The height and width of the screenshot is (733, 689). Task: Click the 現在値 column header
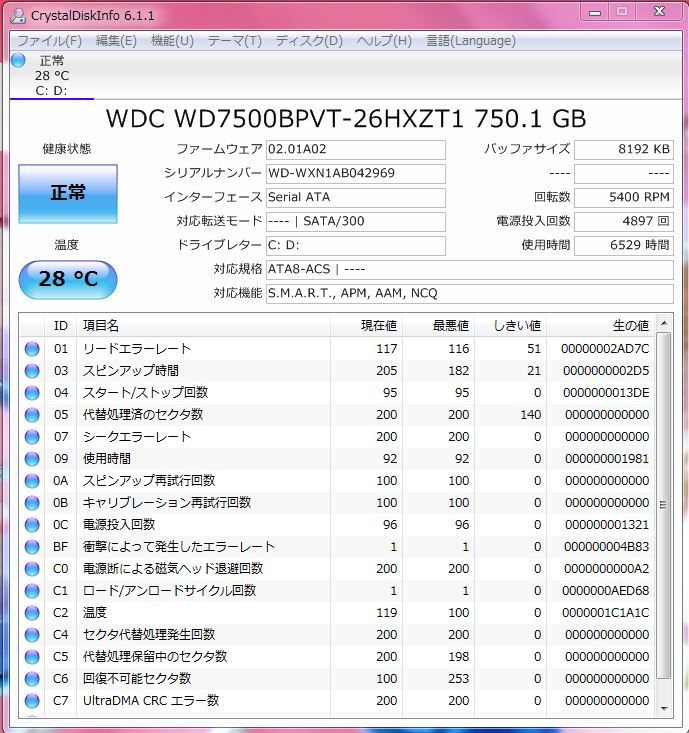pyautogui.click(x=366, y=326)
